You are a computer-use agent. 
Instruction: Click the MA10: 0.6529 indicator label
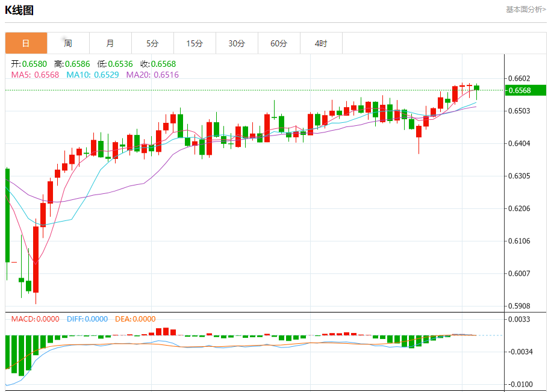point(93,75)
